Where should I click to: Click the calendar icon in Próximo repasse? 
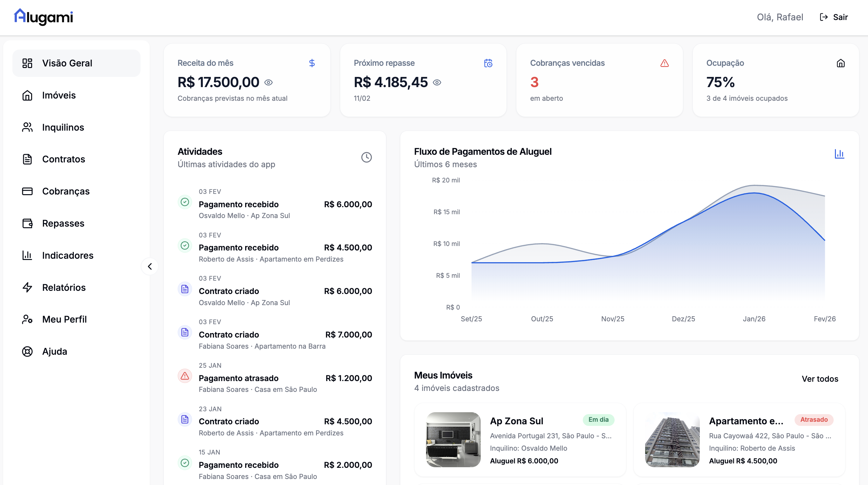[x=488, y=63]
